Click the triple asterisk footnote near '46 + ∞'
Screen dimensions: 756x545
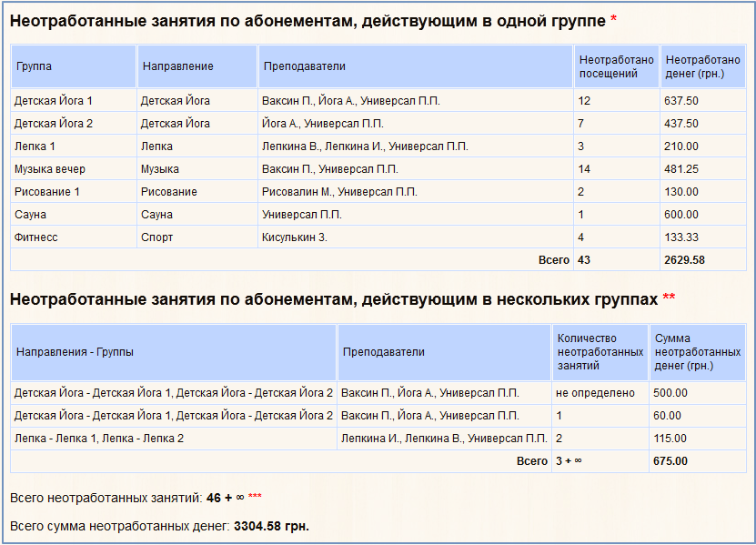[255, 497]
